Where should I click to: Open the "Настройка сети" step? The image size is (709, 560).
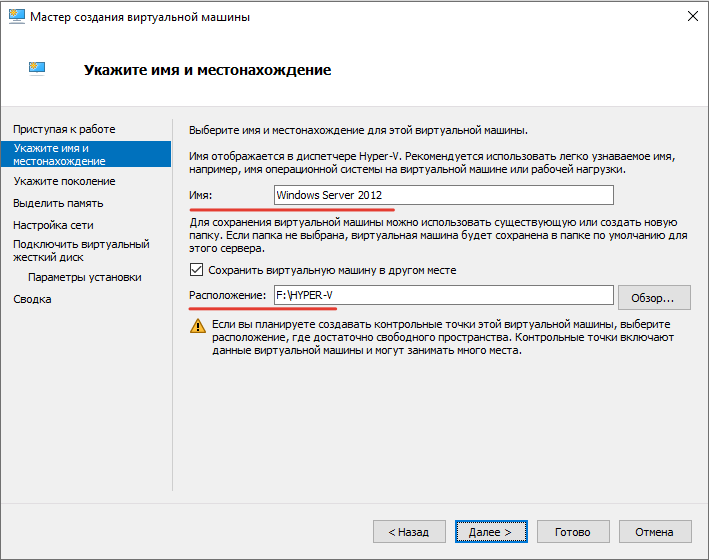[53, 225]
